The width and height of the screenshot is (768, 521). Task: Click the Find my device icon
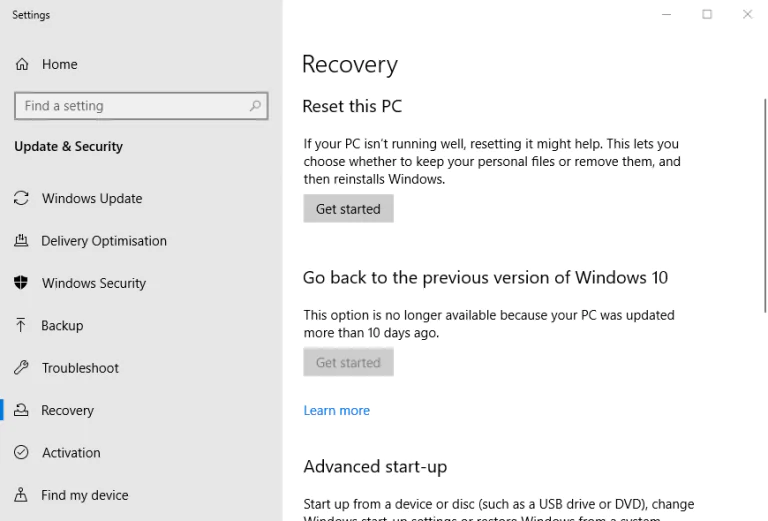21,495
